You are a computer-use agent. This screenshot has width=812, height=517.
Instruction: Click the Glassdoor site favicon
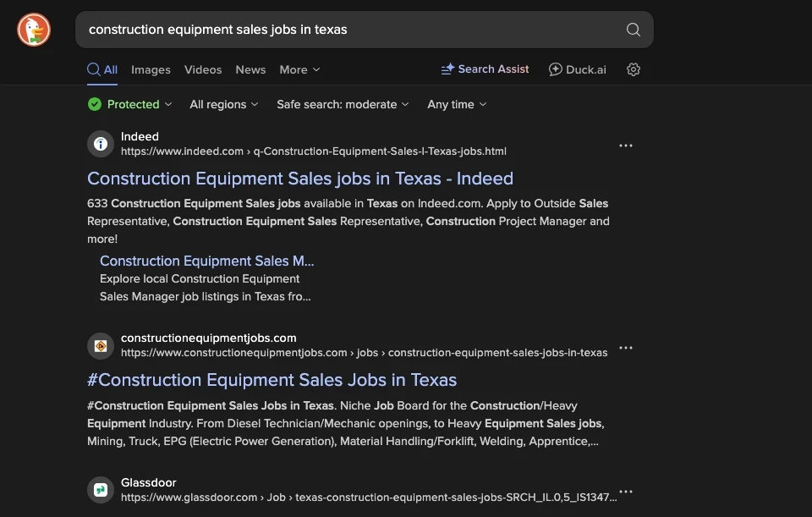(101, 490)
